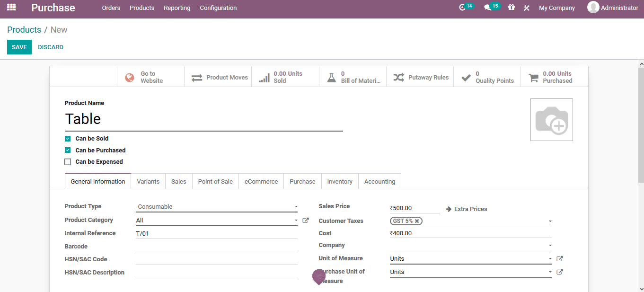Switch to the Accounting tab
Viewport: 644px width, 292px height.
pos(379,181)
